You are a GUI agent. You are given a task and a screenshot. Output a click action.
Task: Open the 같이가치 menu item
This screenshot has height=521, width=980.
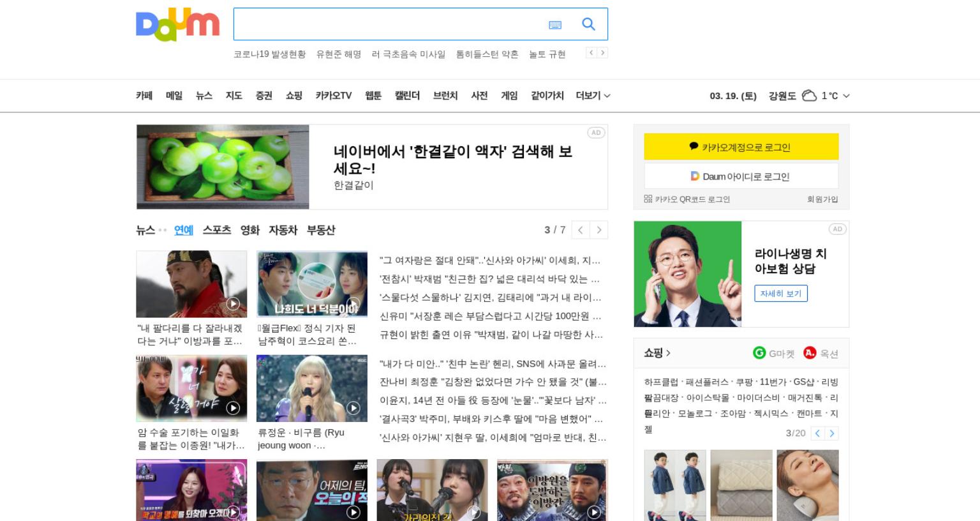pyautogui.click(x=547, y=96)
